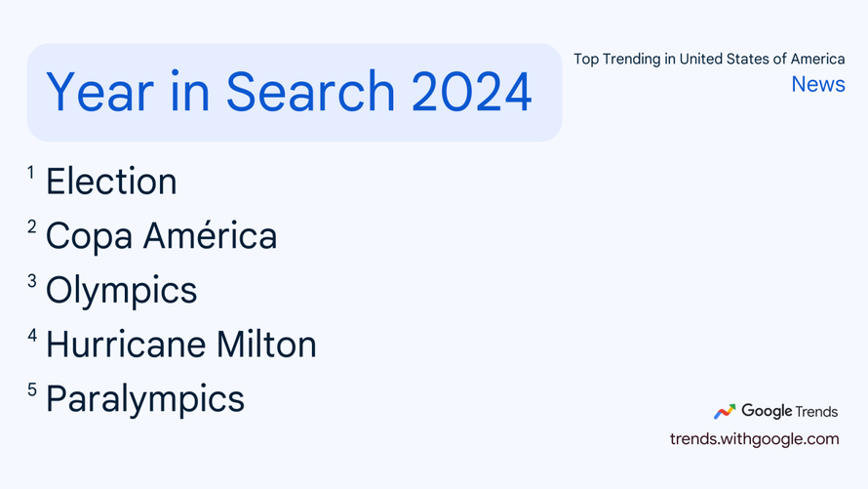Click the "Year in Search 2024" title banner

294,93
